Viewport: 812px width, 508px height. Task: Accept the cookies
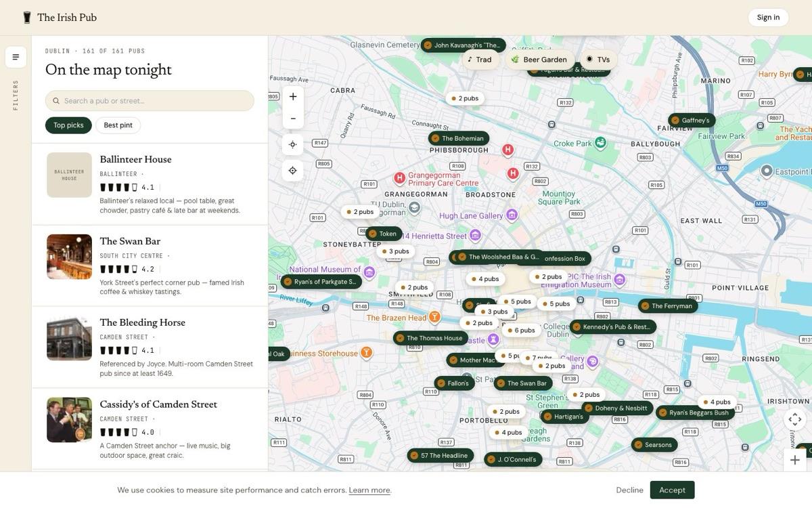(x=672, y=490)
